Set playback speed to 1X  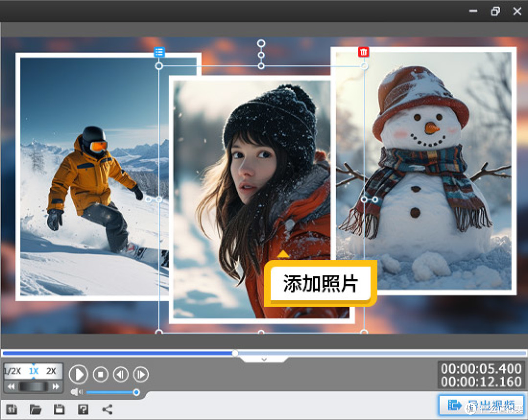(33, 371)
